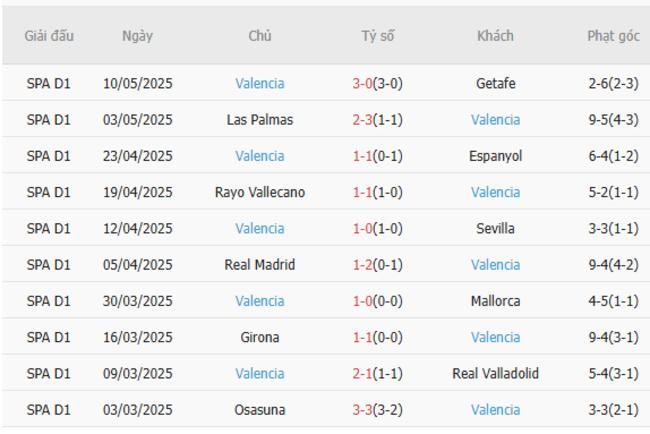Open the Getafe team name
650x434 pixels.
click(x=496, y=83)
